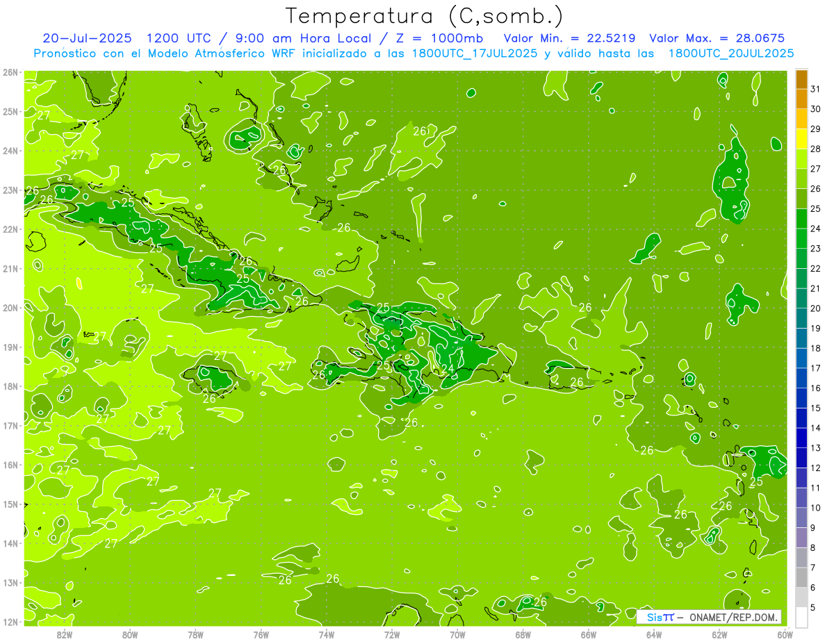834x644 pixels.
Task: Click '1800UTC_20JUL2025' valid-until time text
Action: click(x=731, y=53)
